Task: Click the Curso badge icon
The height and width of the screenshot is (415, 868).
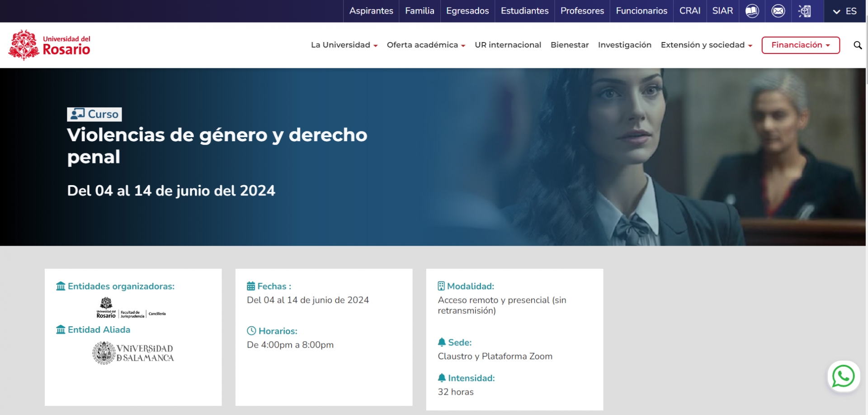Action: [x=77, y=114]
